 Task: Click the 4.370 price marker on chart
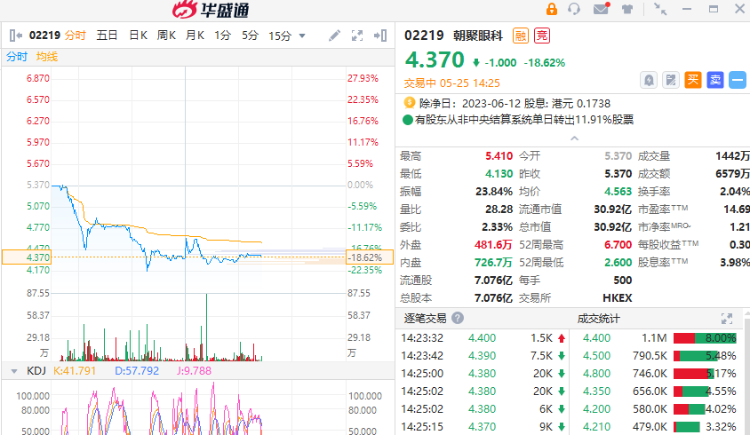point(26,257)
